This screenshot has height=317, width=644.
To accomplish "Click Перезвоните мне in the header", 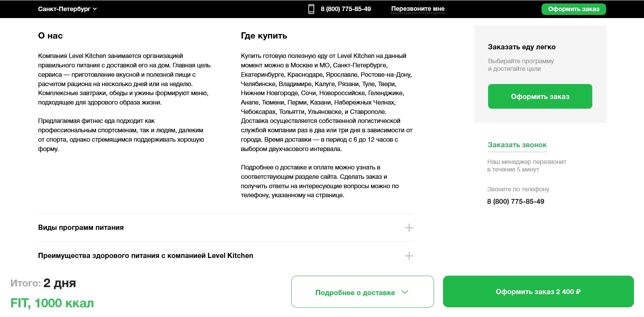I will [x=418, y=9].
